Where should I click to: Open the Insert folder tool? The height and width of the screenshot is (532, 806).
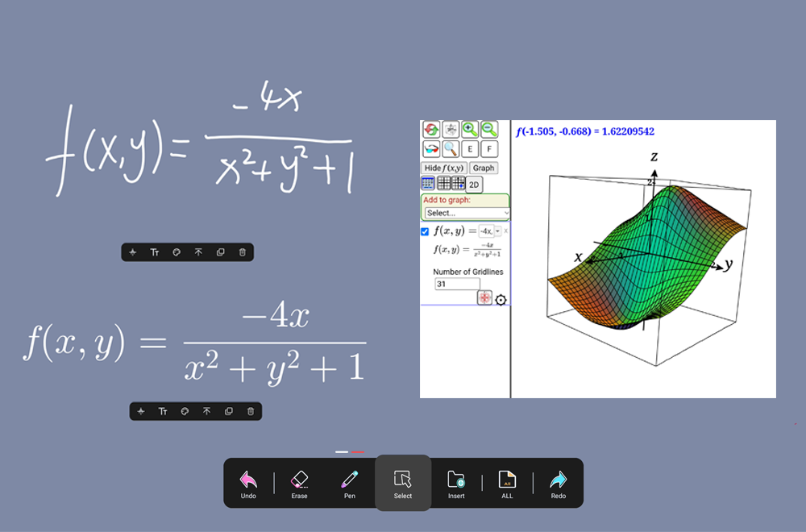tap(456, 483)
